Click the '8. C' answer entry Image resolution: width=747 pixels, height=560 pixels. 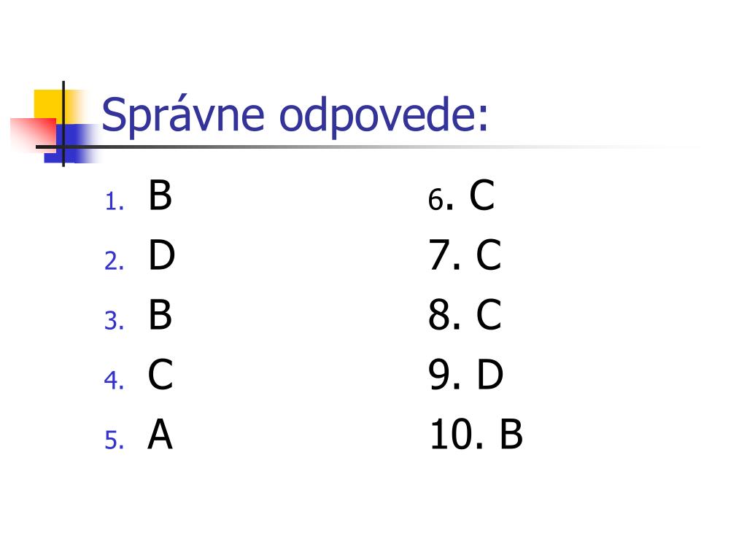click(x=465, y=315)
